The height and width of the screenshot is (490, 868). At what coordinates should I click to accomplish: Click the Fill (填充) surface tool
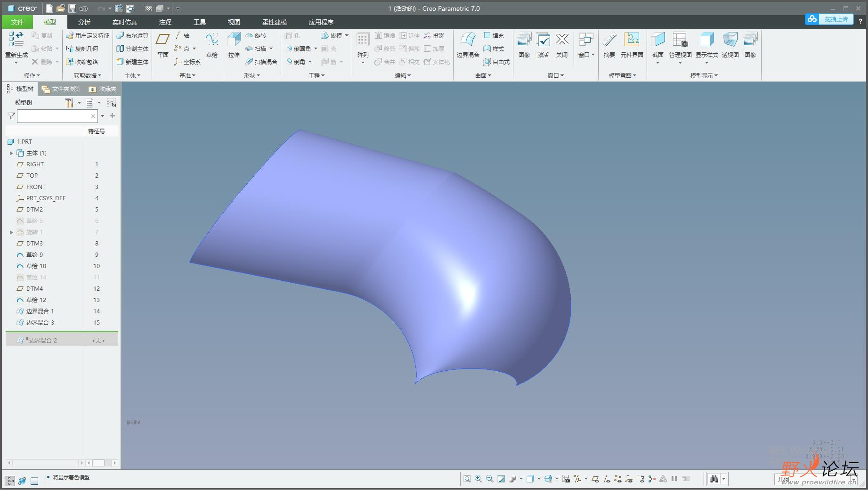coord(494,35)
